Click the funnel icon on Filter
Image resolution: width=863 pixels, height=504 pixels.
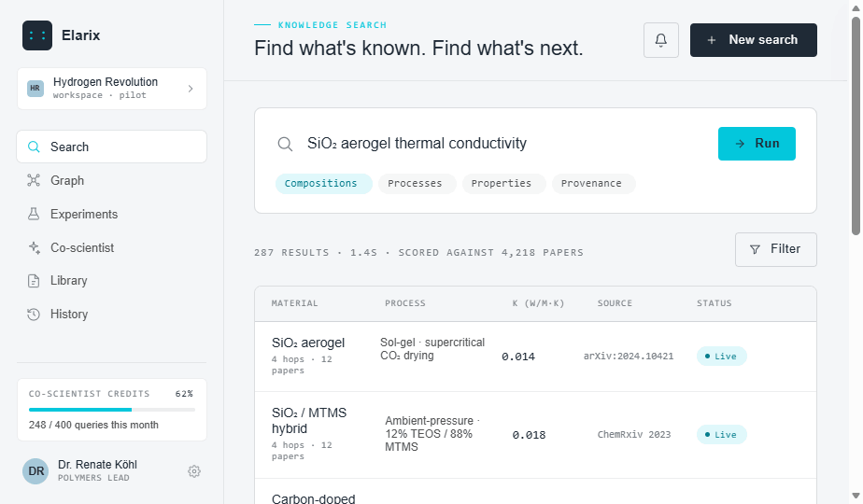(755, 249)
